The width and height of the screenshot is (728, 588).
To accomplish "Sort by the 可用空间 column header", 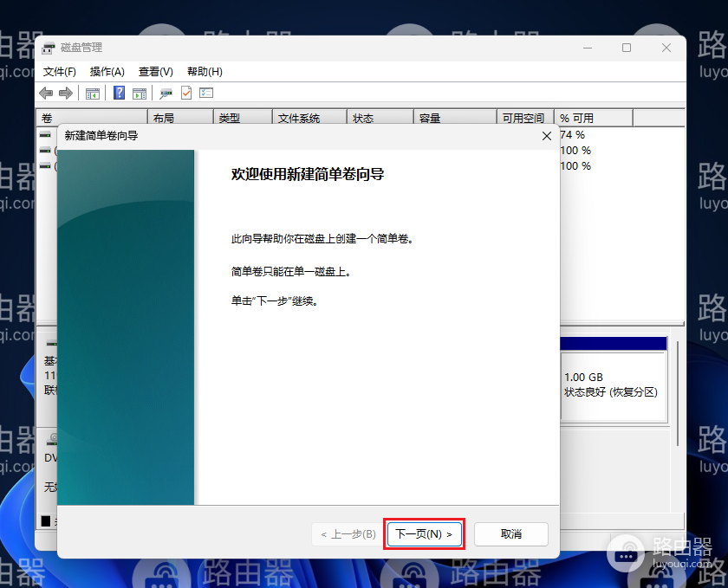I will (525, 119).
